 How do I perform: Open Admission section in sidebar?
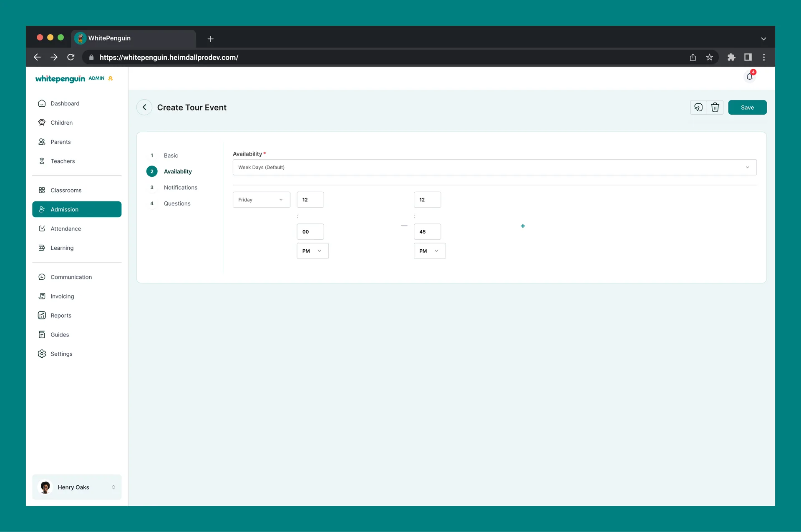tap(77, 209)
